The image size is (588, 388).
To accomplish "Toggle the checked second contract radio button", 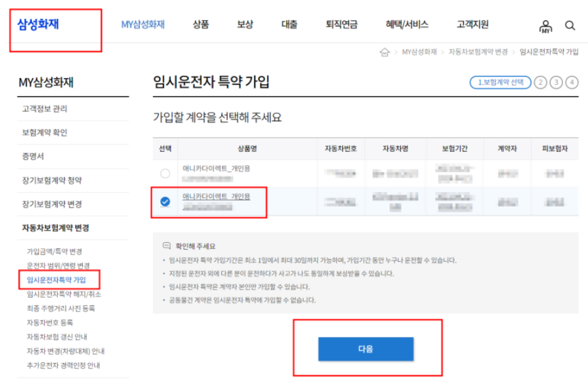I will [x=165, y=202].
